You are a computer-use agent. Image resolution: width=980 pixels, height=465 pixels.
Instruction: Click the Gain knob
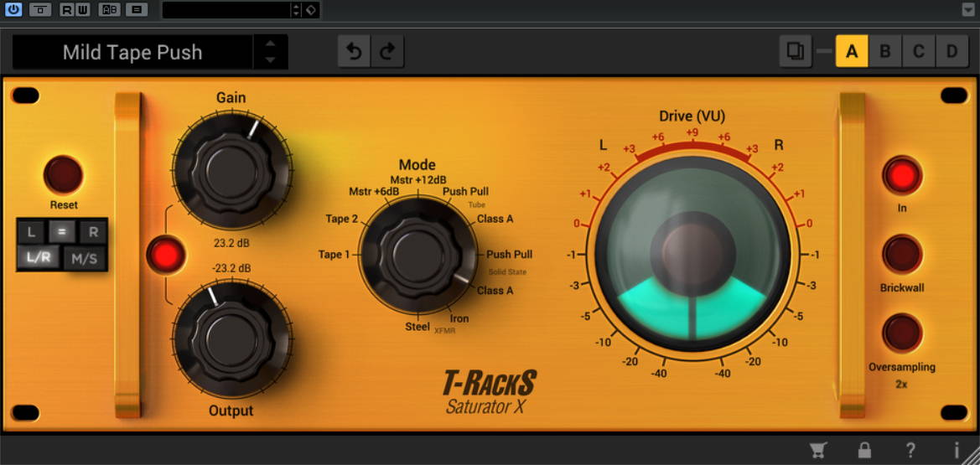pos(231,169)
